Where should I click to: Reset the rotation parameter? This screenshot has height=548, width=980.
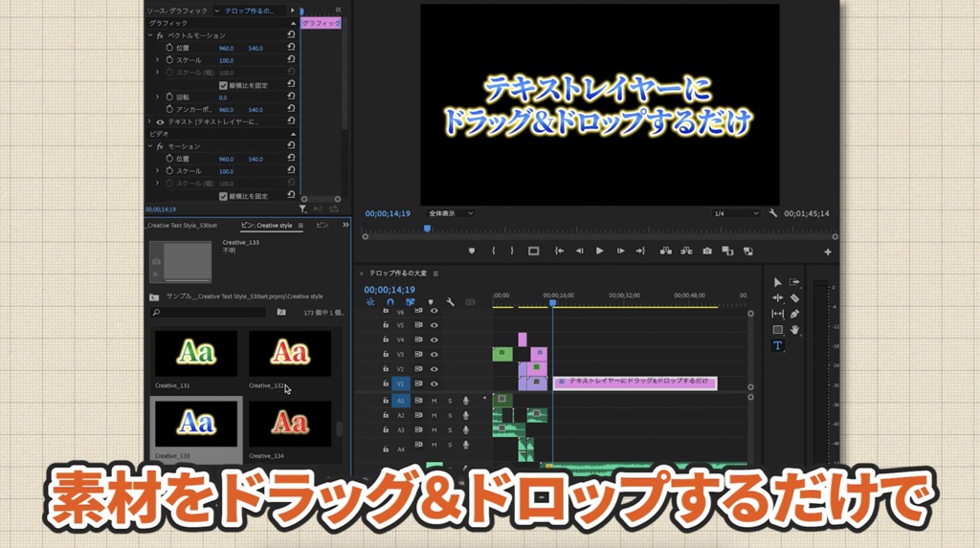pyautogui.click(x=291, y=97)
